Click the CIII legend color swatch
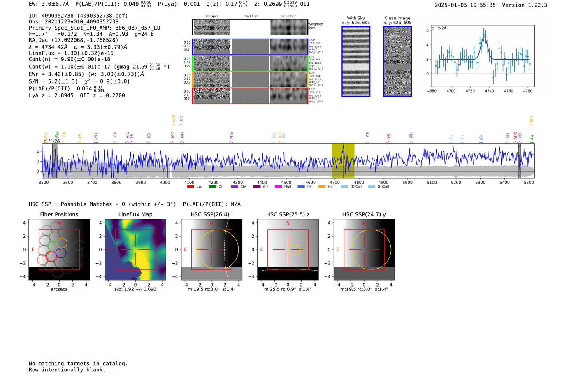This screenshot has width=576, height=392. pos(257,186)
